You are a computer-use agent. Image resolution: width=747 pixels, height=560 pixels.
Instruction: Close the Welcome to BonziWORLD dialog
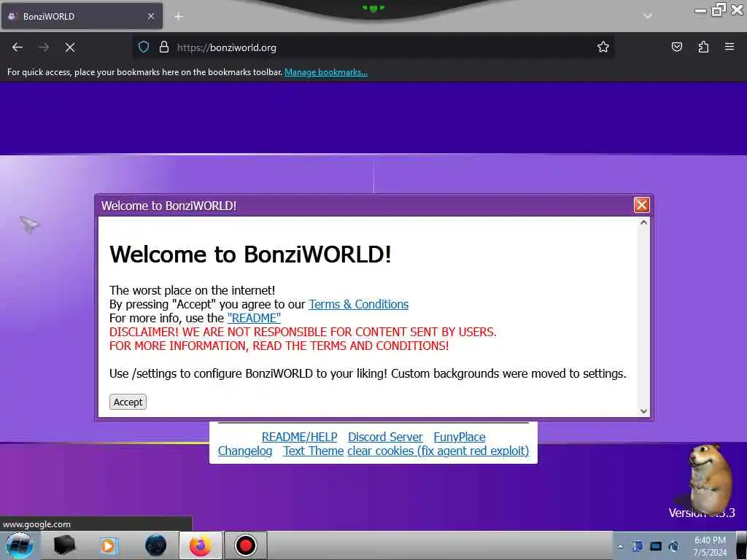tap(641, 205)
